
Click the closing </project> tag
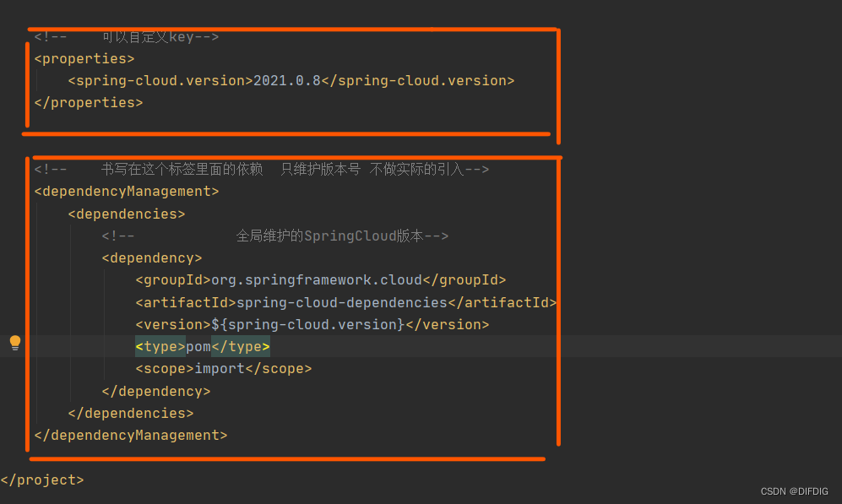click(42, 480)
